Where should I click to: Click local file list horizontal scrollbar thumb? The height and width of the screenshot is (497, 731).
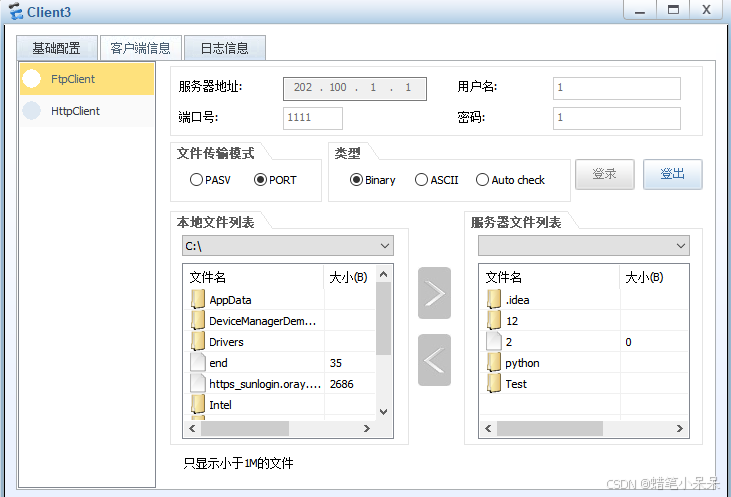pyautogui.click(x=245, y=428)
